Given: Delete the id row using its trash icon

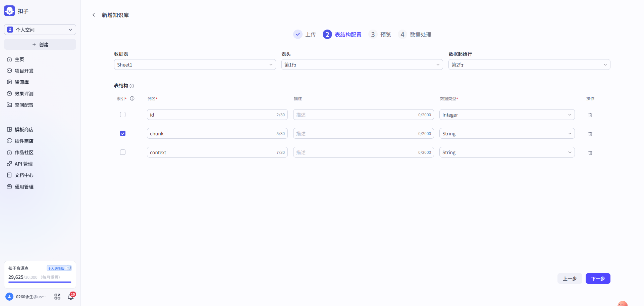Looking at the screenshot, I should pos(590,115).
